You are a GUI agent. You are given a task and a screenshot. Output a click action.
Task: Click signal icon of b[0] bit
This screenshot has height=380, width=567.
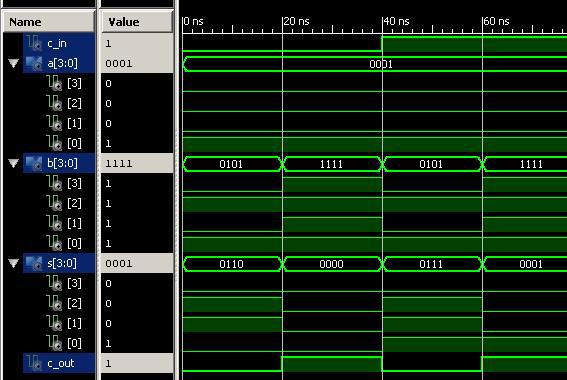55,243
